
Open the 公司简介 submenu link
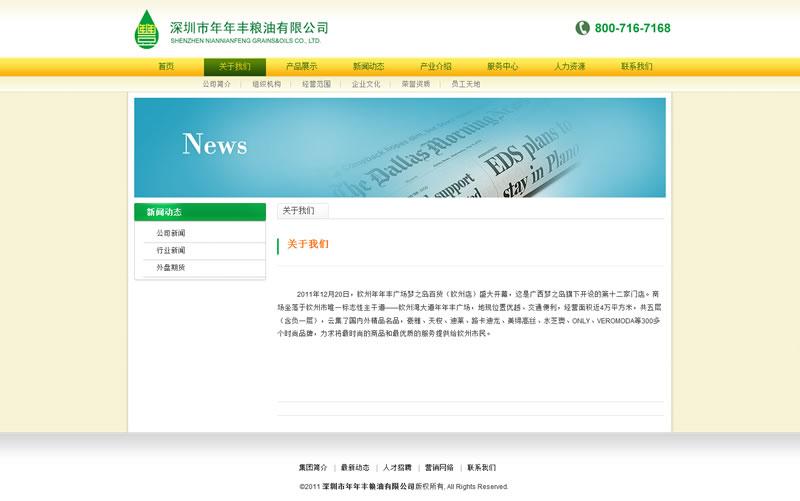(217, 85)
